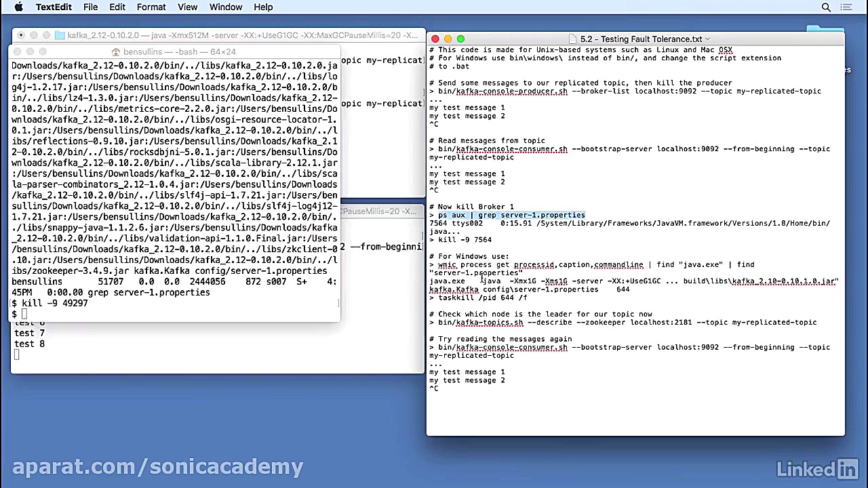Click the home icon in bash title
The height and width of the screenshot is (488, 868).
click(116, 52)
